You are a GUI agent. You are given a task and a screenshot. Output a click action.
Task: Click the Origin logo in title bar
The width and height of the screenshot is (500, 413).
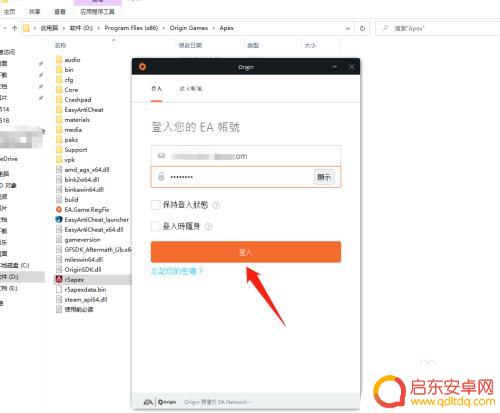(x=142, y=67)
